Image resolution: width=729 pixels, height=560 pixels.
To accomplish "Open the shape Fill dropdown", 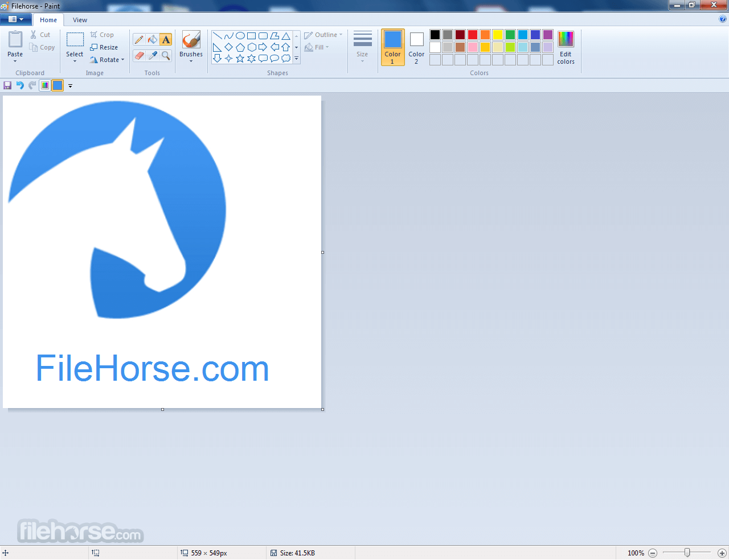I will tap(317, 47).
